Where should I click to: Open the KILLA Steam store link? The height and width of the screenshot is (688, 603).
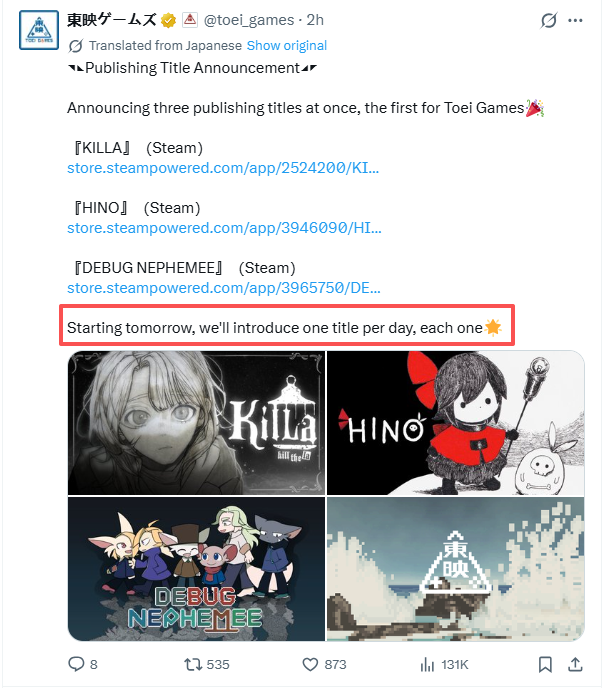click(223, 168)
